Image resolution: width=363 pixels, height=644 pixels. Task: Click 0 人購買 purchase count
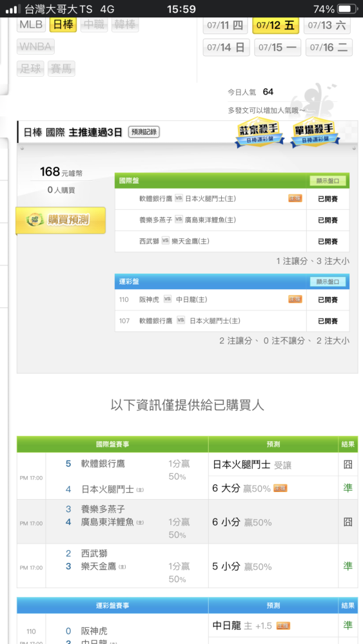(61, 190)
